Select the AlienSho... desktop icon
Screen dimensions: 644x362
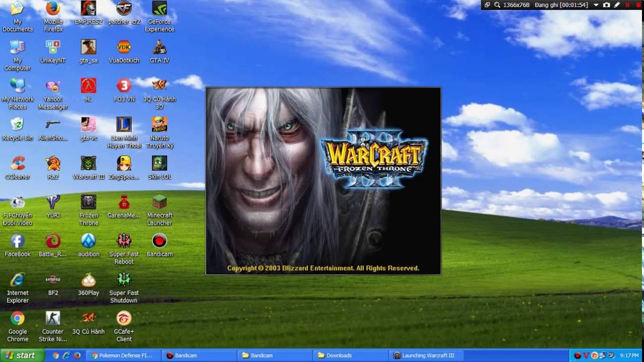pyautogui.click(x=53, y=129)
